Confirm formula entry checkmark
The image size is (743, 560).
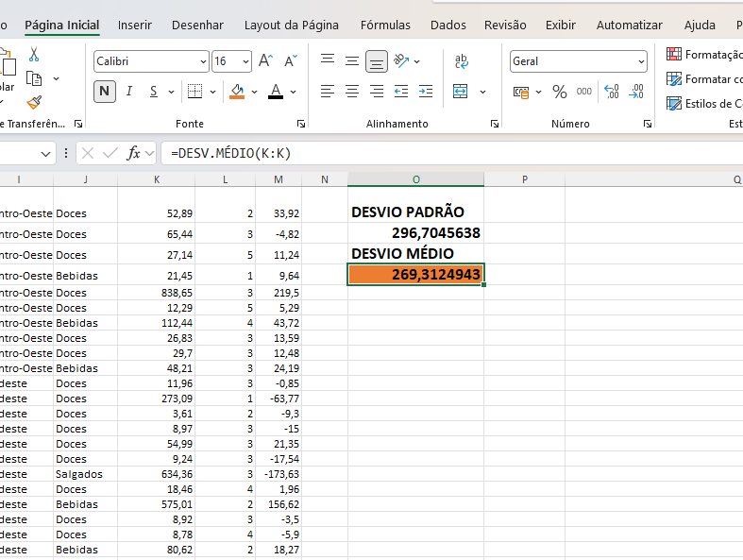(x=110, y=153)
